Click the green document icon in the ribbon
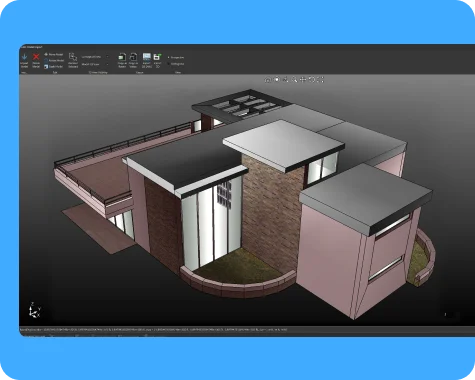The height and width of the screenshot is (380, 475). (x=122, y=57)
